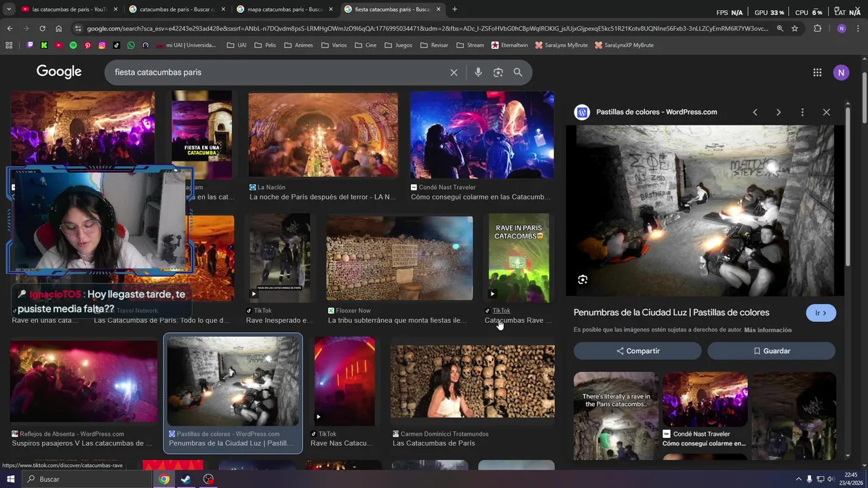Viewport: 868px width, 488px height.
Task: Open the Pinterest bookmark icon
Action: [x=87, y=45]
